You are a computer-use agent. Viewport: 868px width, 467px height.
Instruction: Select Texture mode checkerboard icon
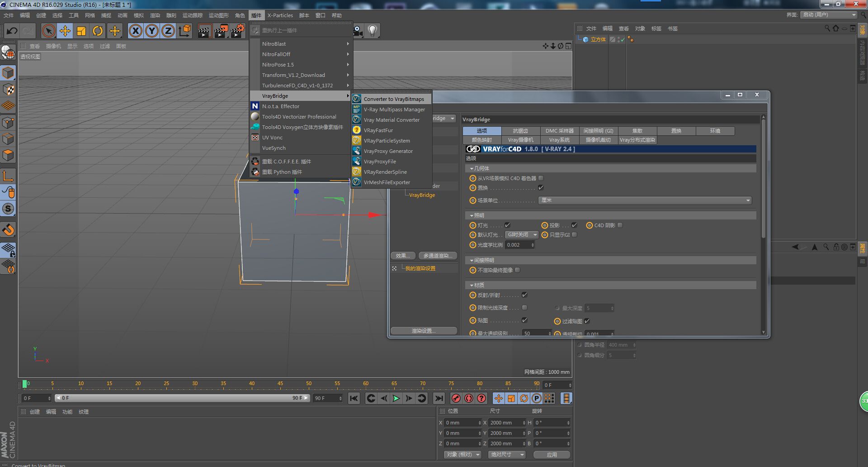(x=8, y=90)
